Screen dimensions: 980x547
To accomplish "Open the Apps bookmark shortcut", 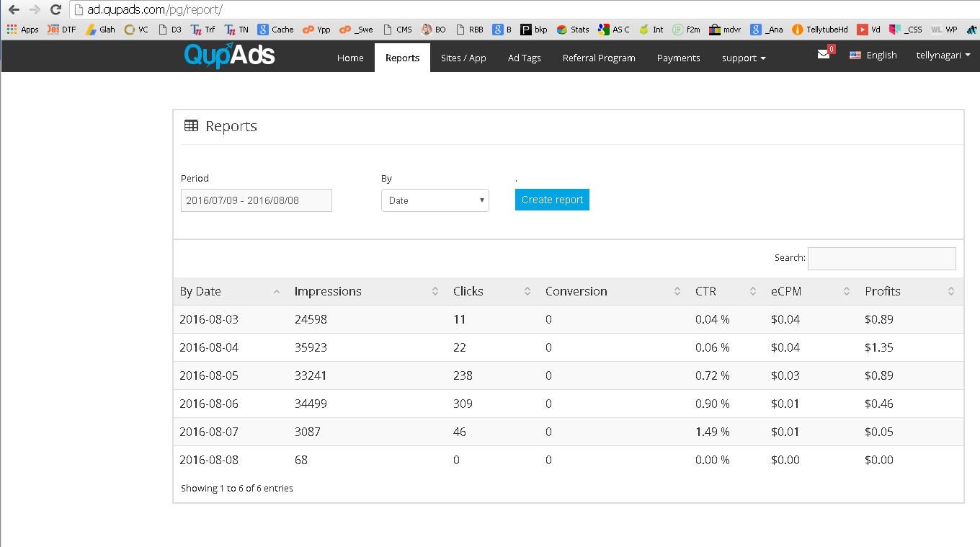I will pyautogui.click(x=22, y=30).
